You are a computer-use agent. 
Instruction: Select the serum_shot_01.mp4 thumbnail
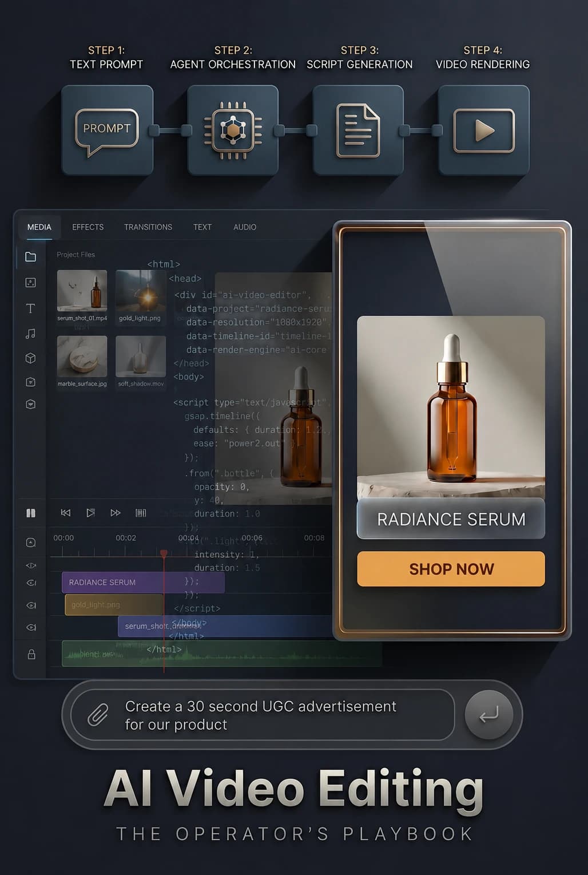(82, 291)
